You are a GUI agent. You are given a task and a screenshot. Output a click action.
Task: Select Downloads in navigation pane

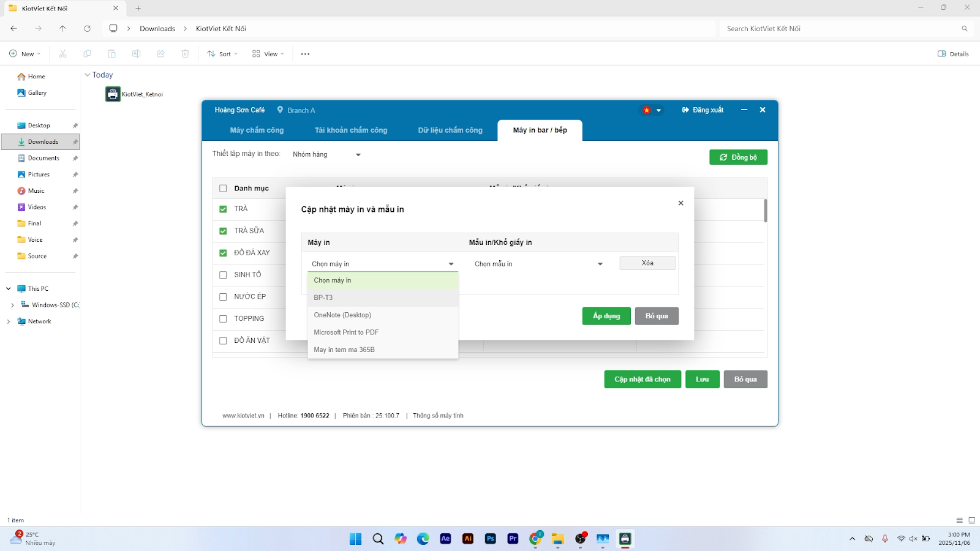pos(41,142)
